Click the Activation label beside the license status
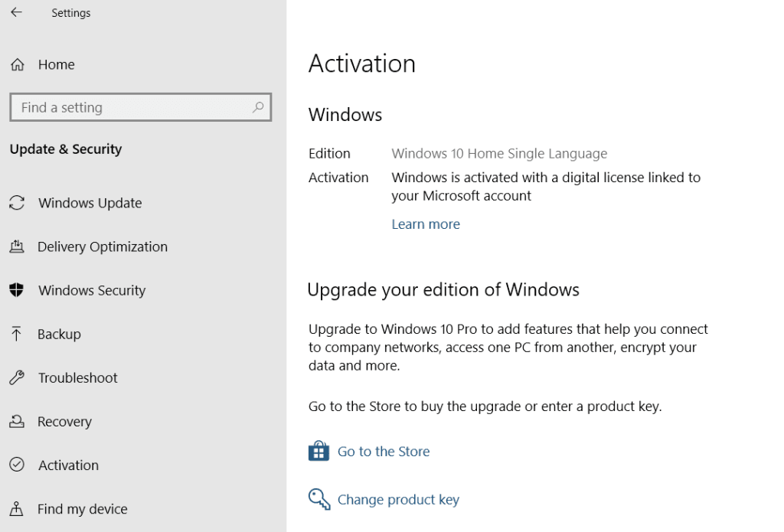Screen dimensions: 784x532 pos(338,178)
